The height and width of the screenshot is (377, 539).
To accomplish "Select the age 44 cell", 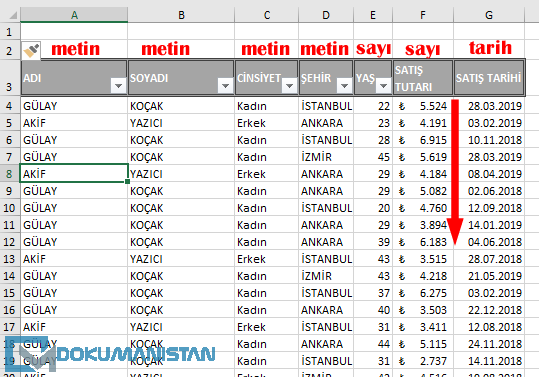I will [x=373, y=344].
